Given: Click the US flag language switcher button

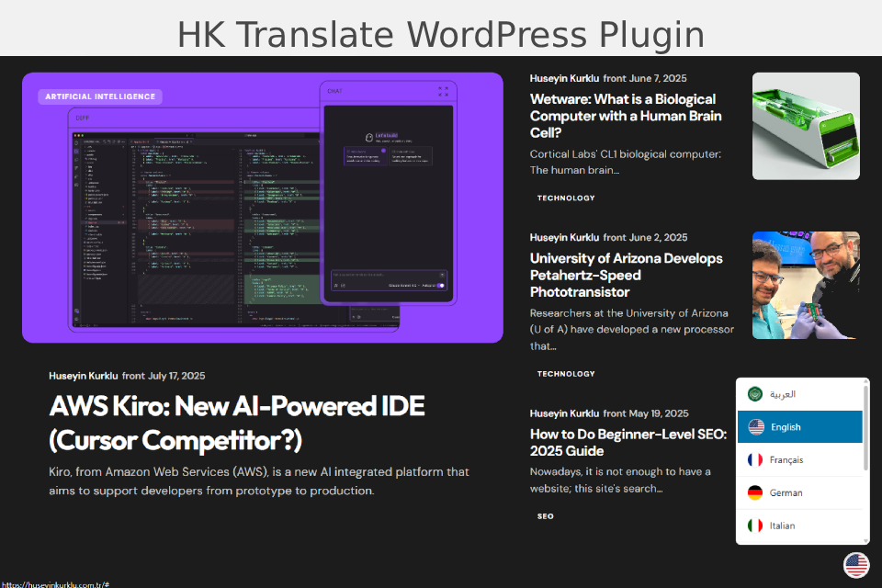Looking at the screenshot, I should tap(856, 565).
